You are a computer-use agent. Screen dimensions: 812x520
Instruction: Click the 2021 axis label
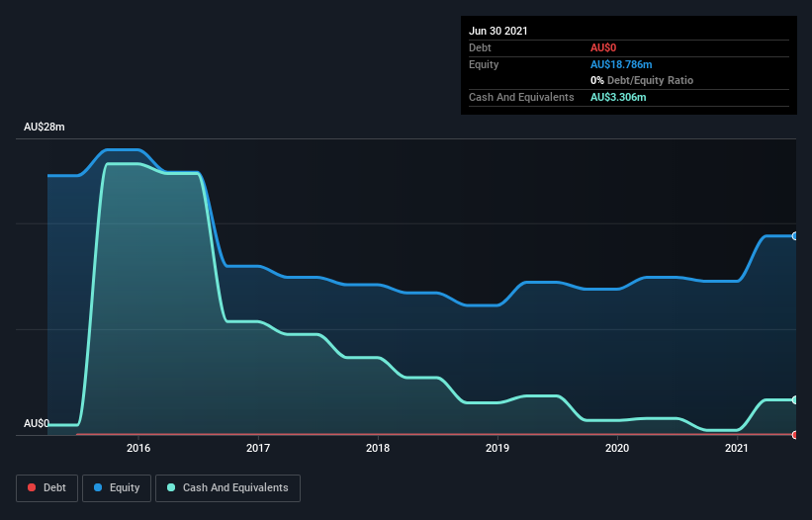click(737, 448)
